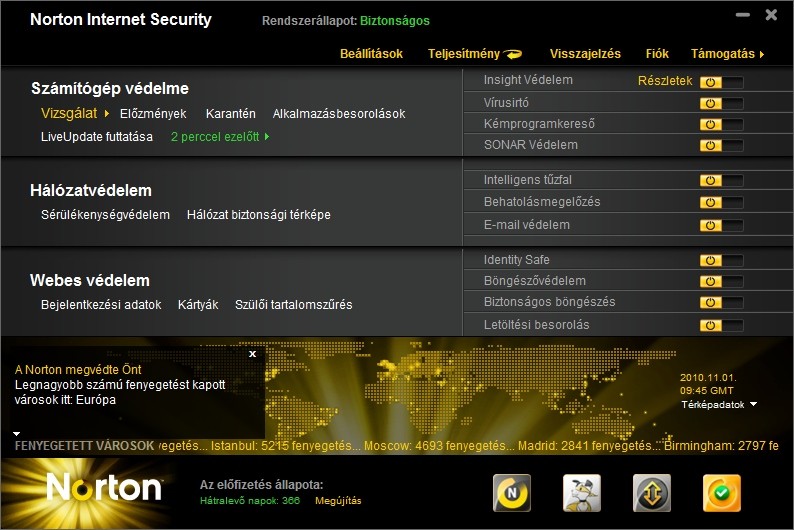Toggle Insight Védelem switch
The height and width of the screenshot is (530, 794).
coord(722,82)
